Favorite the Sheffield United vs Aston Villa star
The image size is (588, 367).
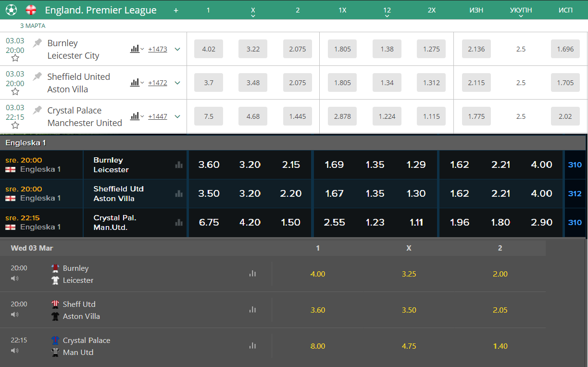pyautogui.click(x=15, y=92)
